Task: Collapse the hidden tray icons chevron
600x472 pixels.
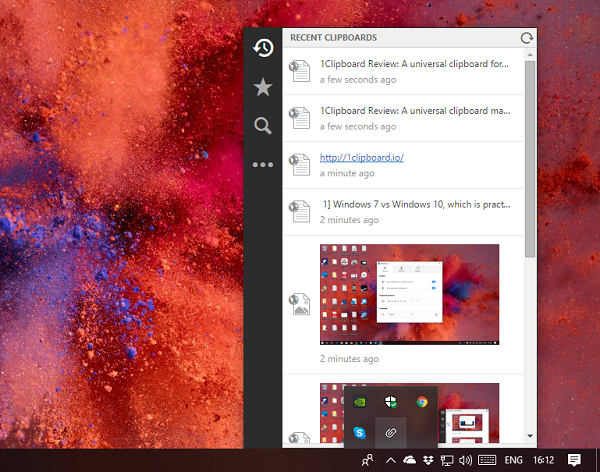Action: click(x=390, y=460)
